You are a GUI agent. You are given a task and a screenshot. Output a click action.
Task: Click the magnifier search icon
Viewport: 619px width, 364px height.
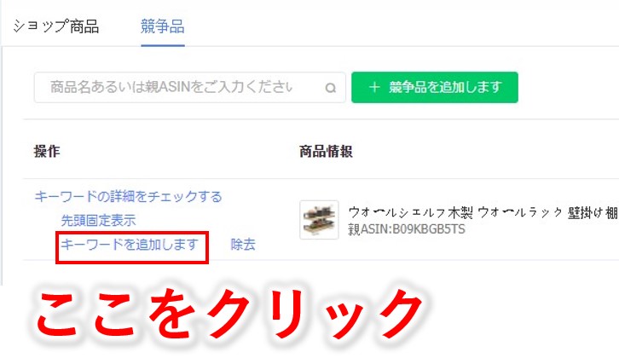[x=331, y=88]
